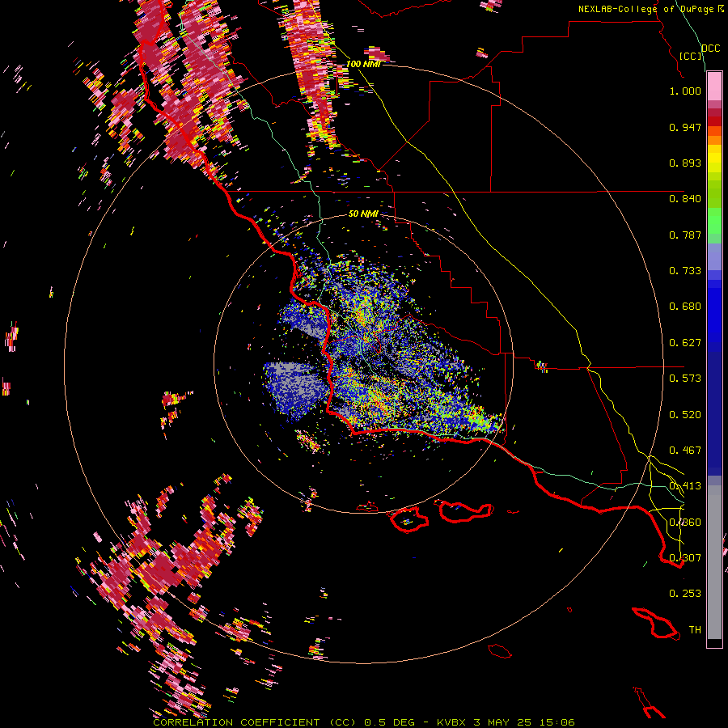Select the 0.893 scale value
This screenshot has height=728, width=728.
point(685,163)
